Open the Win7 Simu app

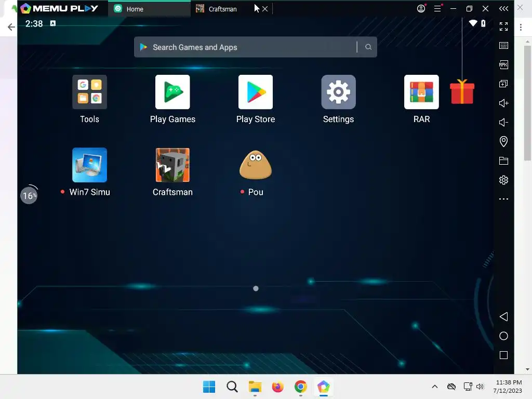(x=89, y=165)
